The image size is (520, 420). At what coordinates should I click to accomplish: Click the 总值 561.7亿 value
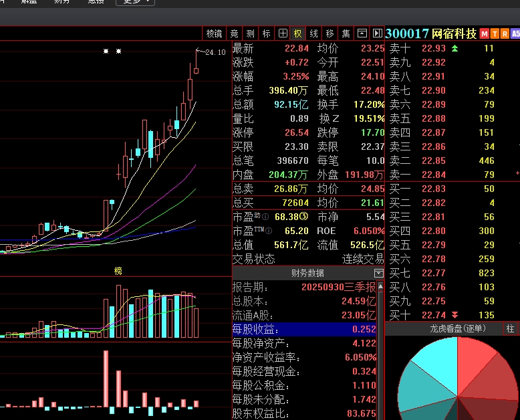(291, 245)
